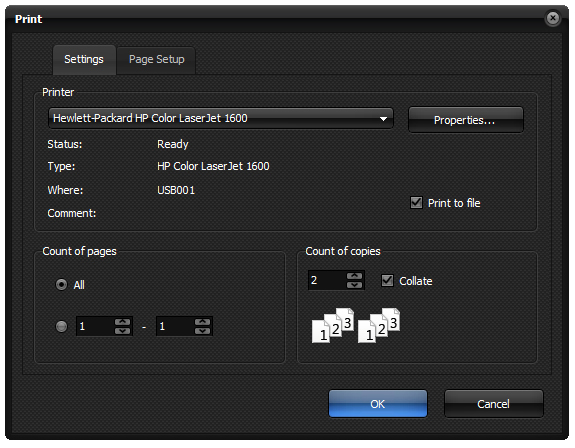575x448 pixels.
Task: Close the Print dialog with X icon
Action: pyautogui.click(x=553, y=18)
